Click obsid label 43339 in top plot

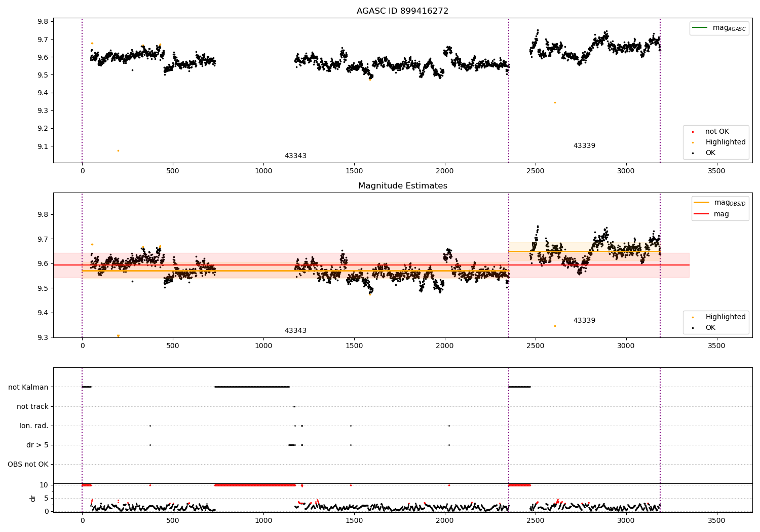coord(584,146)
